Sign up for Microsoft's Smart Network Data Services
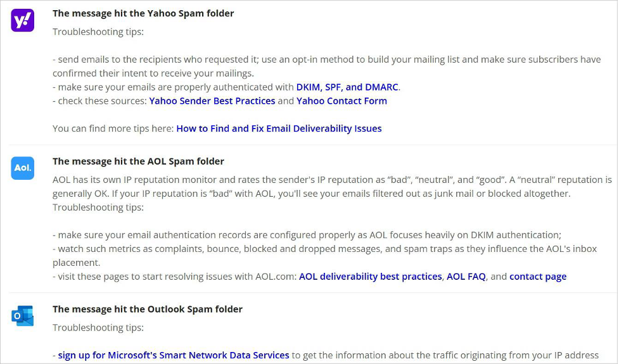The height and width of the screenshot is (364, 619). 174,355
